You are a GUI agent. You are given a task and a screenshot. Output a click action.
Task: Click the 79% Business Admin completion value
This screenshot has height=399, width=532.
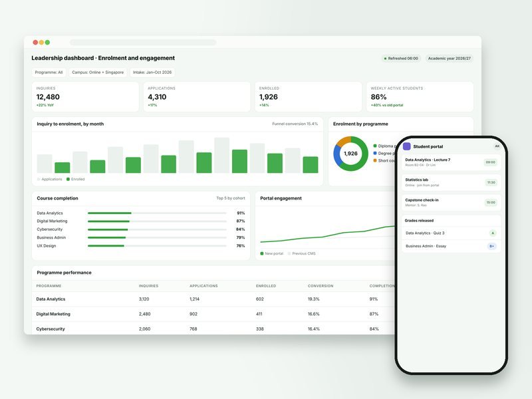pos(241,237)
